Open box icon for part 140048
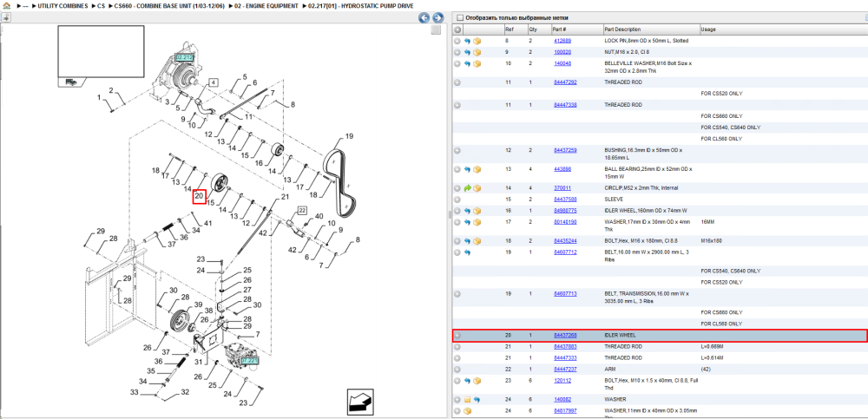Viewport: 868px width, 419px height. pyautogui.click(x=477, y=63)
